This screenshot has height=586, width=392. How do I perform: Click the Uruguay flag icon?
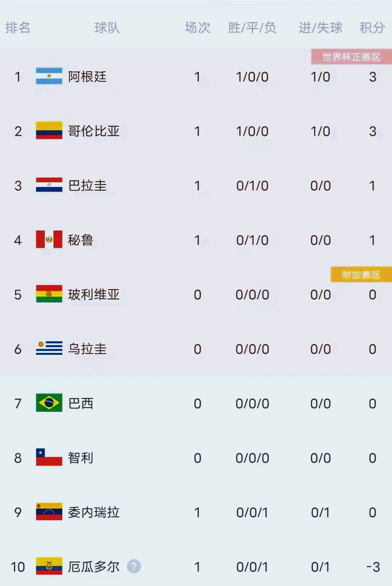(49, 348)
